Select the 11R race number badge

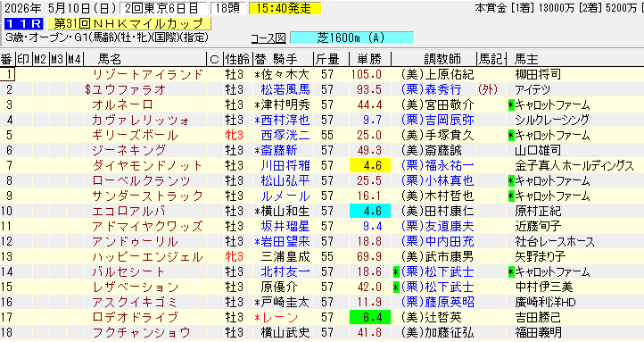click(23, 24)
